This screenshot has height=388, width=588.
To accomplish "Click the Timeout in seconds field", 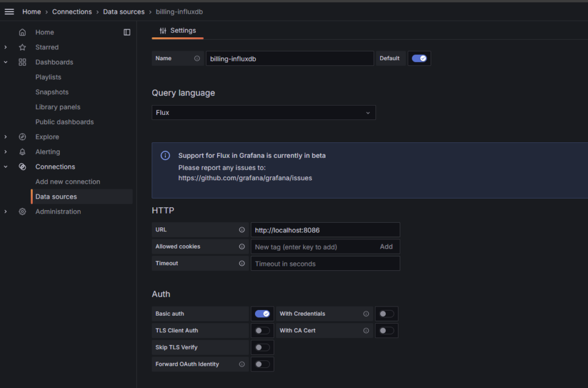I will point(325,263).
